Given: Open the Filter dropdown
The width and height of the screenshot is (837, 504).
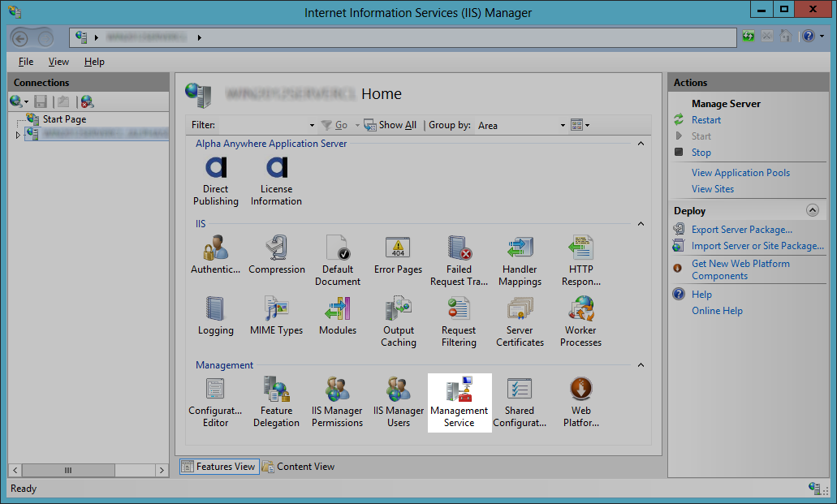Looking at the screenshot, I should pyautogui.click(x=312, y=126).
